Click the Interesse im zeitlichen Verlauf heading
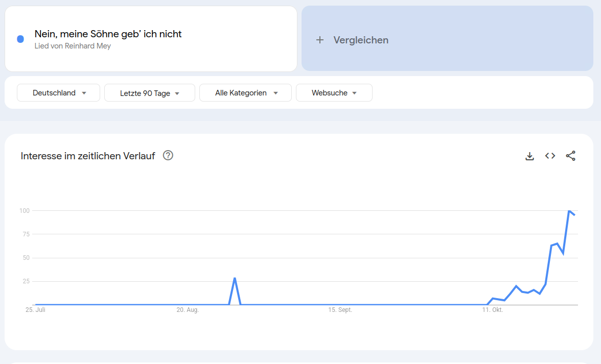The width and height of the screenshot is (601, 364). coord(88,156)
